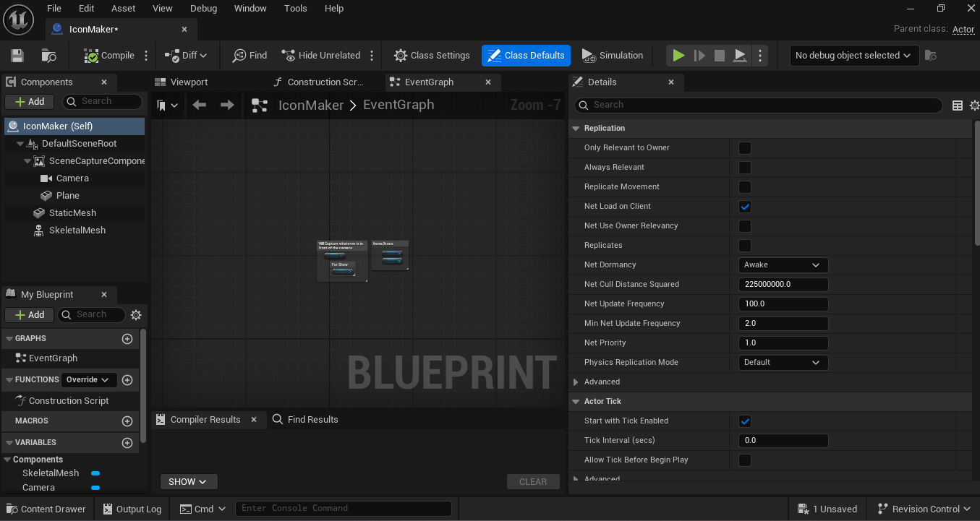Navigate forward in the graph history
Screen dimensions: 980x521
(x=227, y=106)
